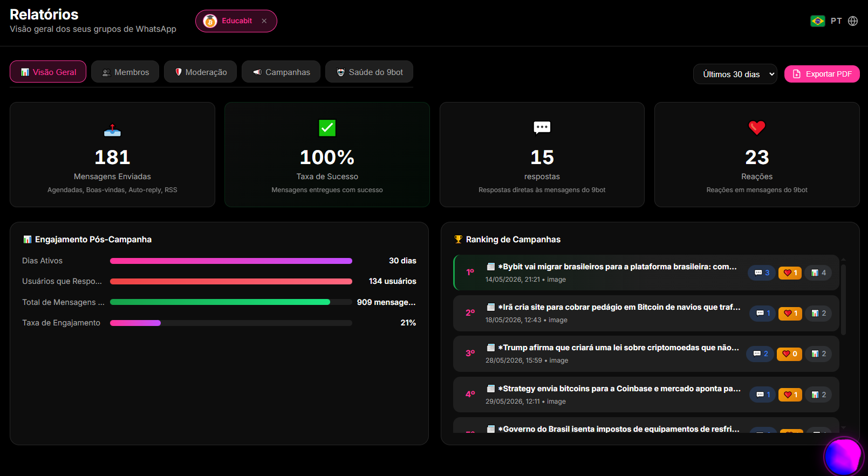The width and height of the screenshot is (868, 476).
Task: Click chart badge on Trump campaign
Action: click(x=818, y=353)
